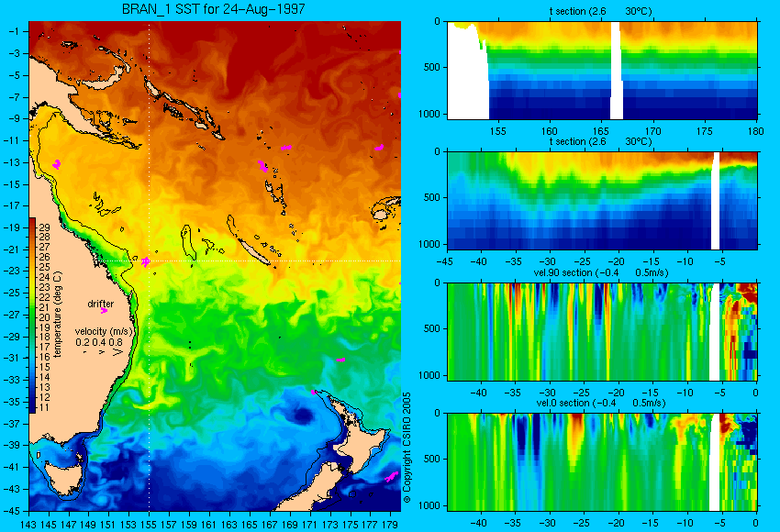The image size is (780, 532).
Task: Click the 'vel.90 section (-0.4 0.5m/s)' title
Action: tap(601, 272)
